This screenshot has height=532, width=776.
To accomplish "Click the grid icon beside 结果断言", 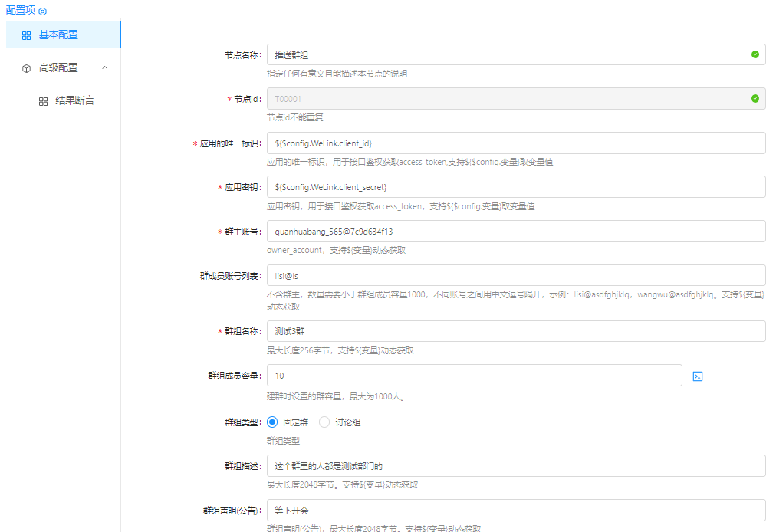I will pos(43,101).
